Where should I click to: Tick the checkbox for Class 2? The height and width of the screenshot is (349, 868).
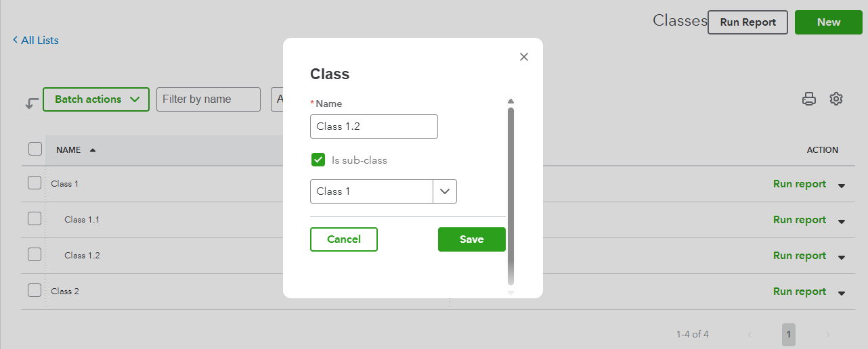pyautogui.click(x=35, y=291)
